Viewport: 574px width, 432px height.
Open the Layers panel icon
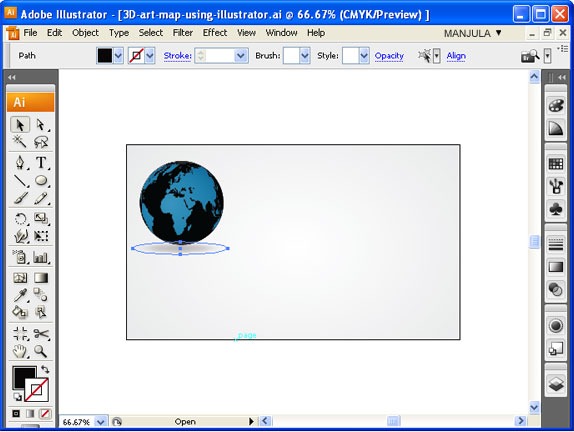[x=556, y=384]
